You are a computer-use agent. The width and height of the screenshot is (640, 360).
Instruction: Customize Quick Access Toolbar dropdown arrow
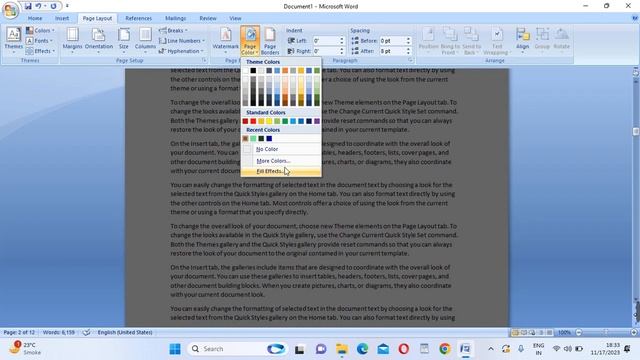point(67,6)
